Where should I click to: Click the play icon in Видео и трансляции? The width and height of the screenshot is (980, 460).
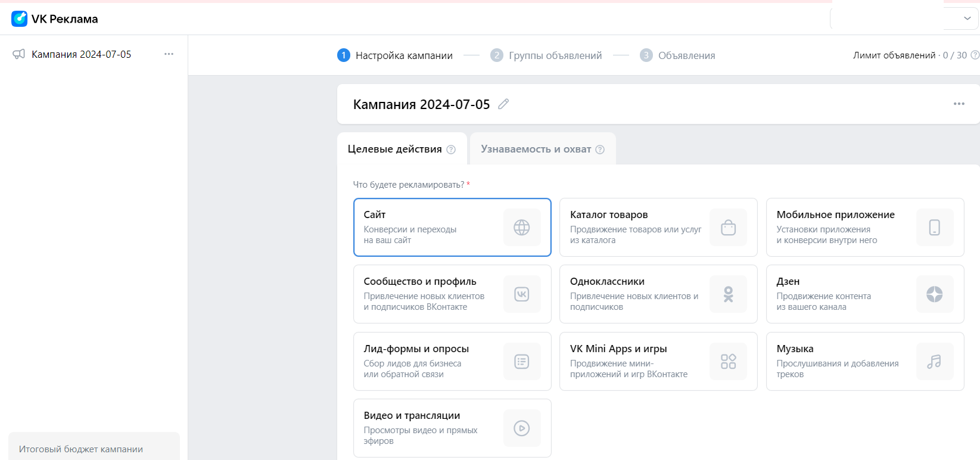point(522,428)
